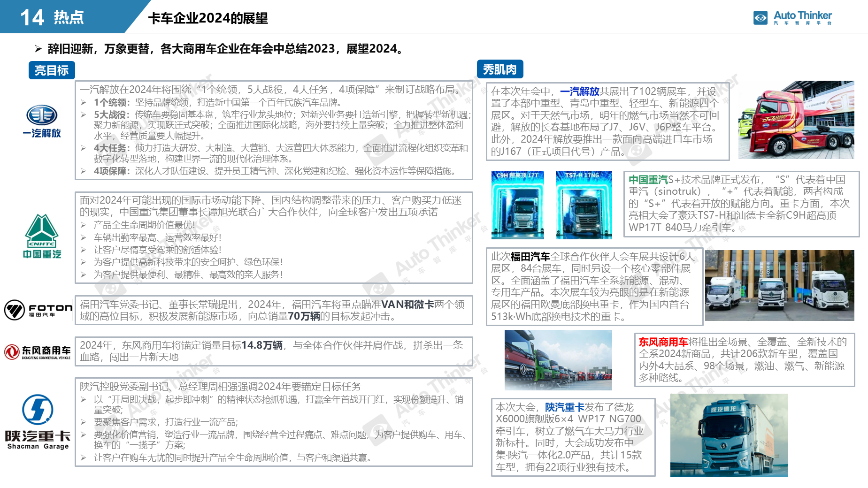Screen dimensions: 868x488
Task: Click the bold 福田汽车 text in the exhibition paragraph
Action: (530, 257)
